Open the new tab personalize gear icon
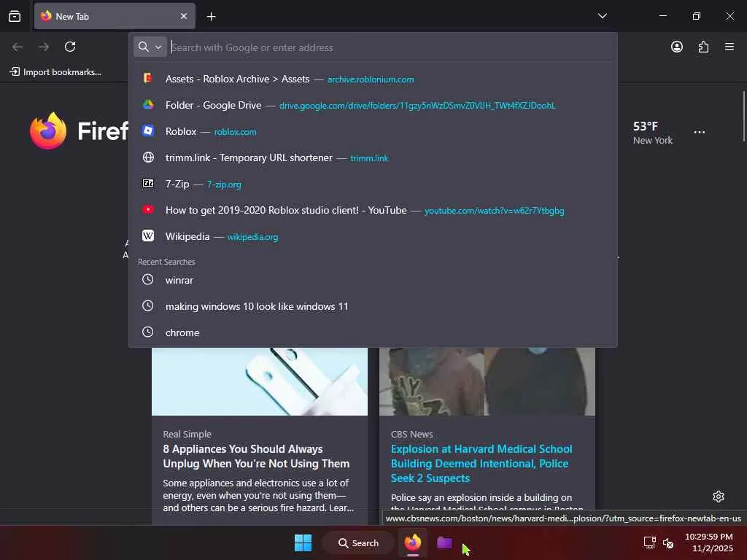Viewport: 747px width, 560px height. pos(719,497)
